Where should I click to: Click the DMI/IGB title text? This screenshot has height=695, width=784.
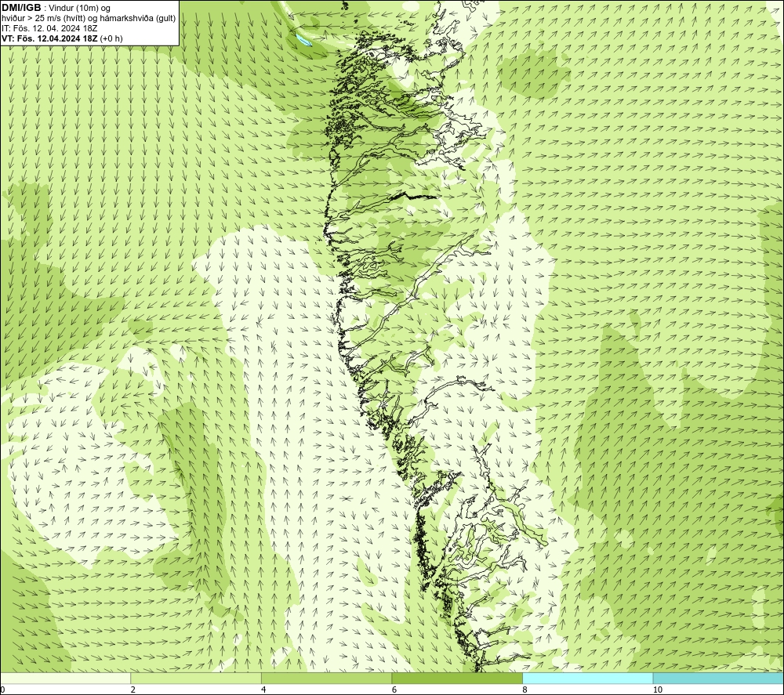(21, 8)
